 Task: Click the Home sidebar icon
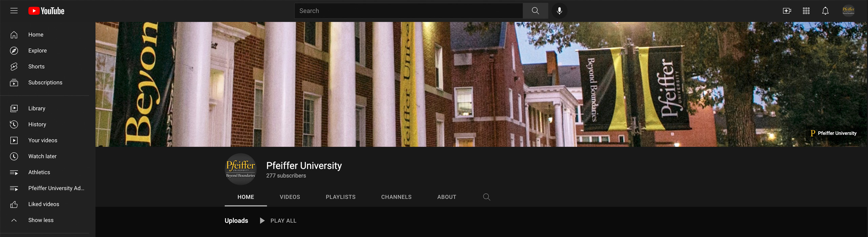(14, 35)
